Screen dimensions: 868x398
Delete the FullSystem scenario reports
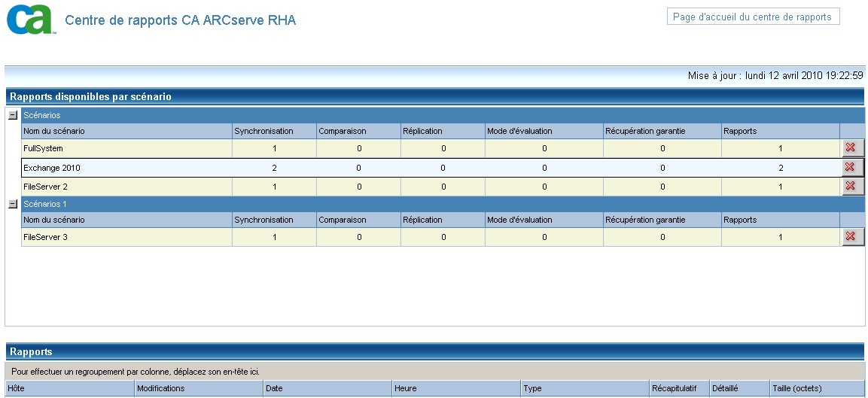pyautogui.click(x=852, y=147)
